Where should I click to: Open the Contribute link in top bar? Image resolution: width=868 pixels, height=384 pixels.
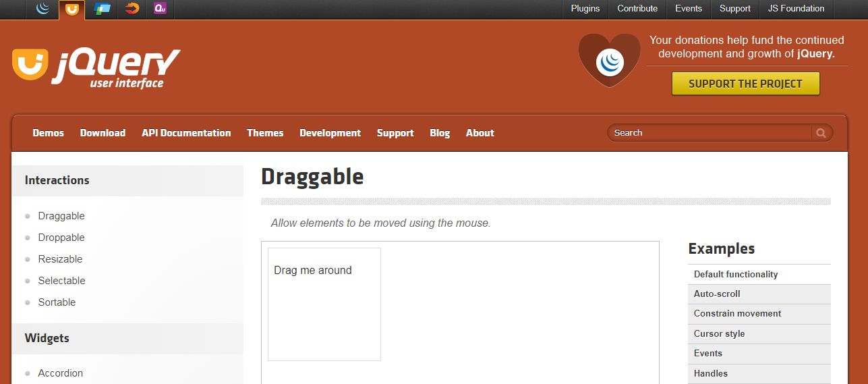(x=637, y=9)
